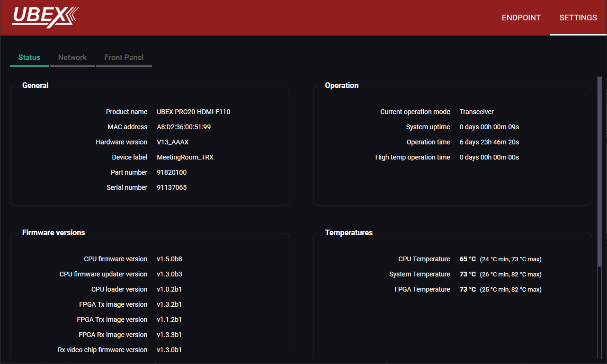Click the CPU Temperature label

click(424, 259)
